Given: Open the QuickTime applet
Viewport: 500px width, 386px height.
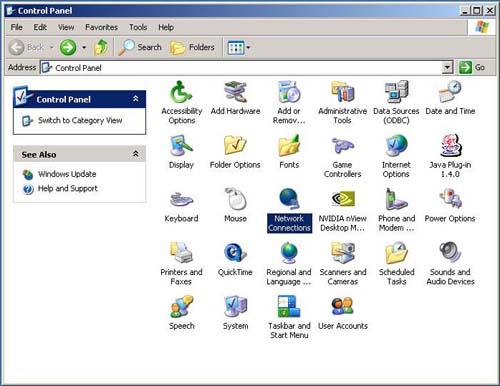Looking at the screenshot, I should pyautogui.click(x=235, y=259).
